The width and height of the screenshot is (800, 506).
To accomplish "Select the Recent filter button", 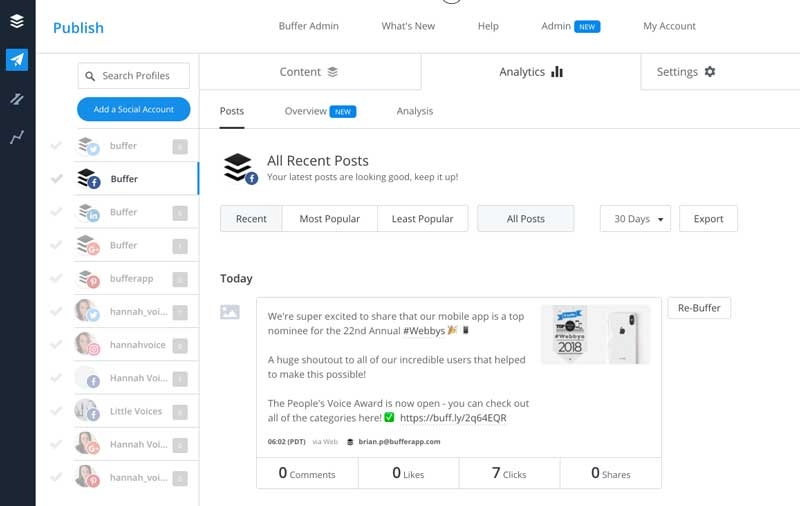I will point(251,219).
